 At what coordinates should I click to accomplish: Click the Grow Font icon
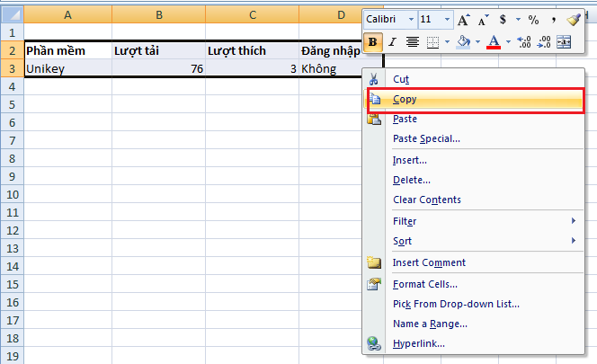tap(463, 19)
